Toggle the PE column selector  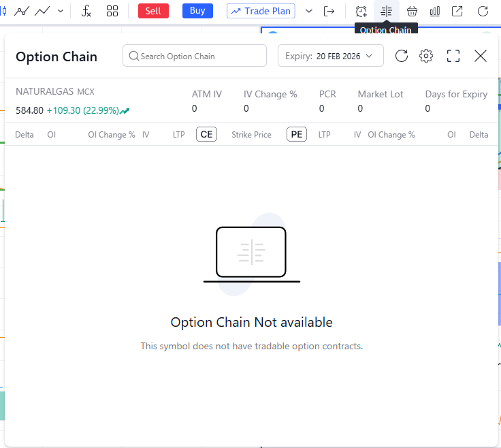point(297,134)
